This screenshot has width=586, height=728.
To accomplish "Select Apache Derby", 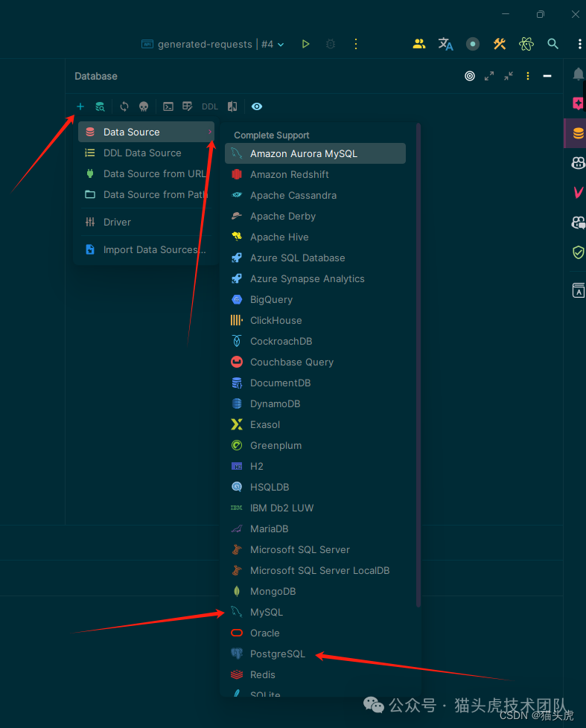I will (315, 217).
